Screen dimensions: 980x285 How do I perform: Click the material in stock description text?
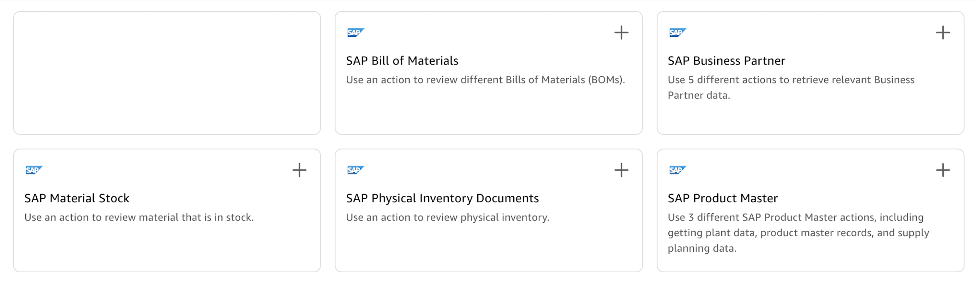click(x=139, y=217)
